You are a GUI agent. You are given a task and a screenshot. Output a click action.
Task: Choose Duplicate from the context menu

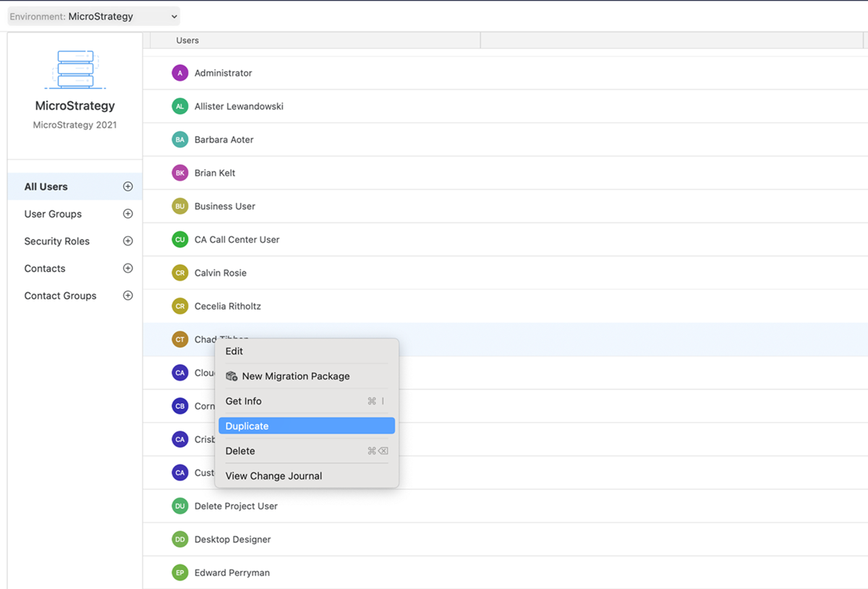[x=306, y=426]
